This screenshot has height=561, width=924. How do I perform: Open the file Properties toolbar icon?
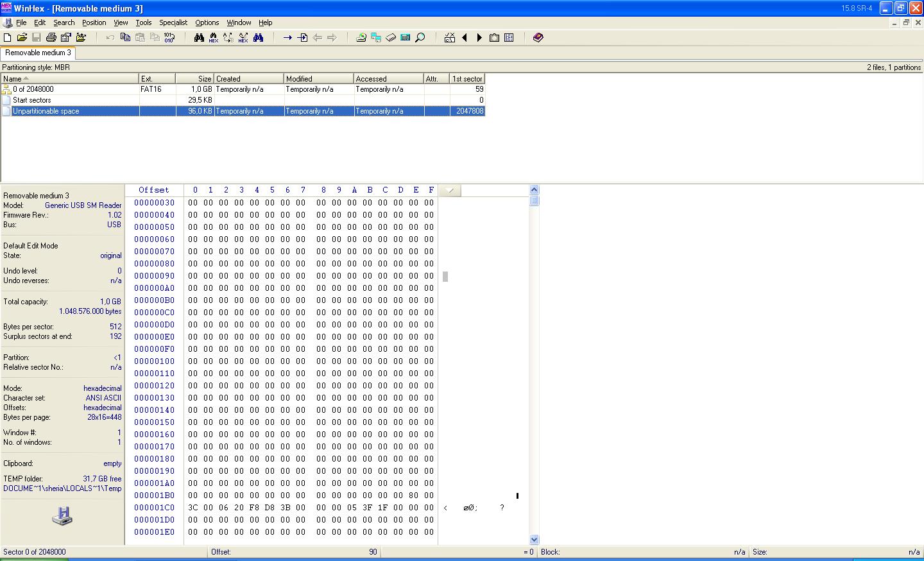point(66,38)
